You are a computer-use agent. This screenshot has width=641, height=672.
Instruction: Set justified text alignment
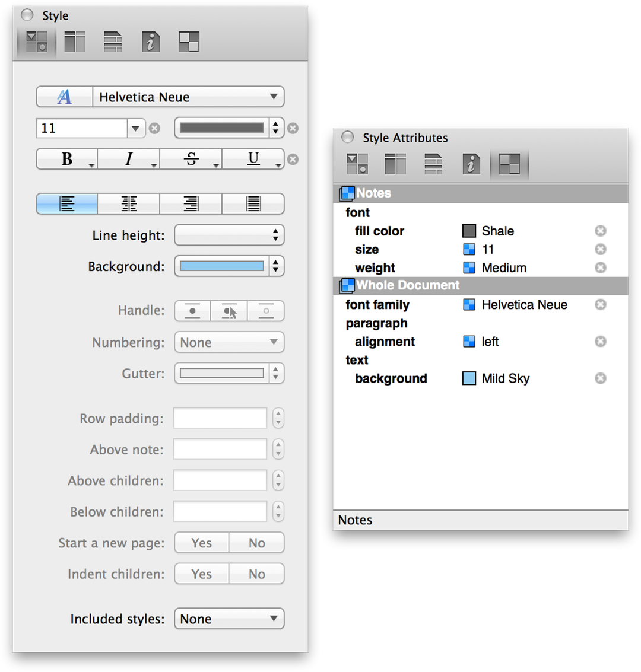253,203
